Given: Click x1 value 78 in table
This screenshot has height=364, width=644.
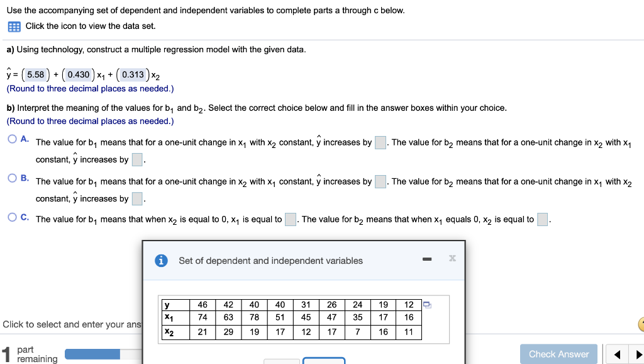Looking at the screenshot, I should [x=254, y=317].
